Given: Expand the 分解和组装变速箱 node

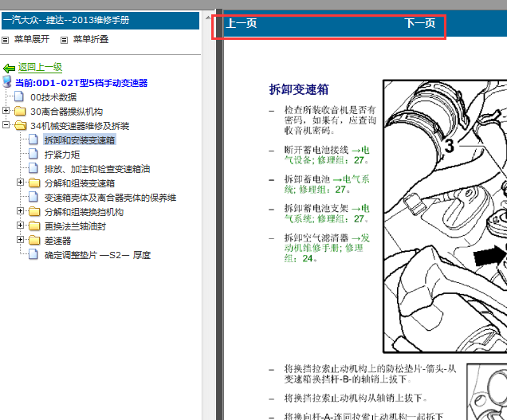Looking at the screenshot, I should tap(20, 183).
